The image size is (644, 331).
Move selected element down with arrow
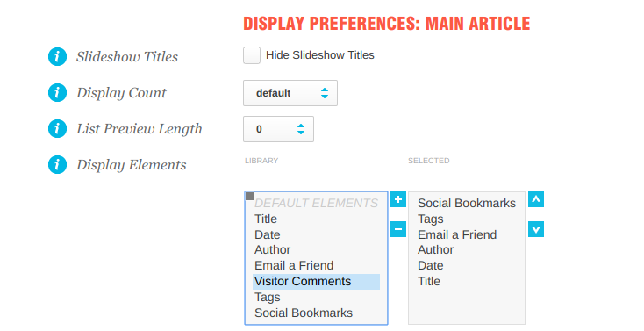tap(536, 229)
